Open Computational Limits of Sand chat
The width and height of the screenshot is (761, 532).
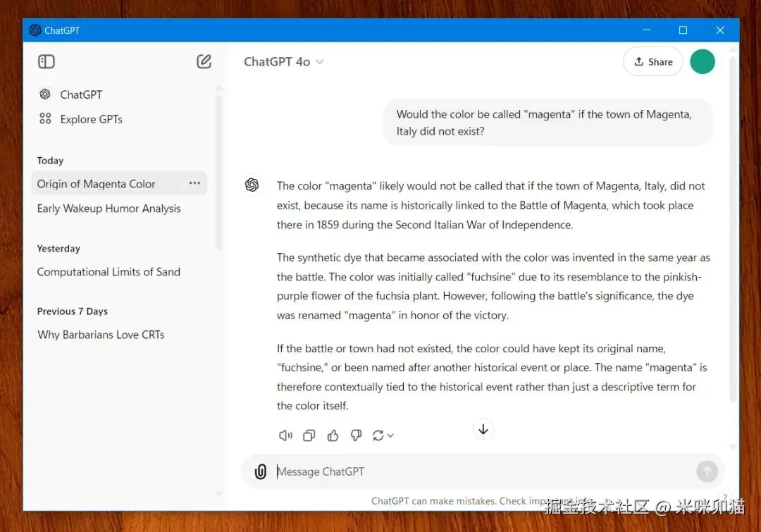tap(109, 272)
